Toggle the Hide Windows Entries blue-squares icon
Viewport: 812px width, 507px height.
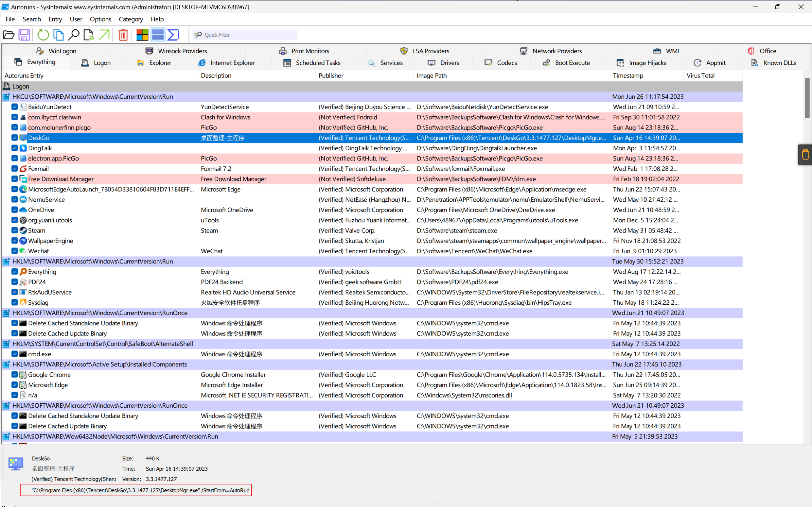point(158,35)
